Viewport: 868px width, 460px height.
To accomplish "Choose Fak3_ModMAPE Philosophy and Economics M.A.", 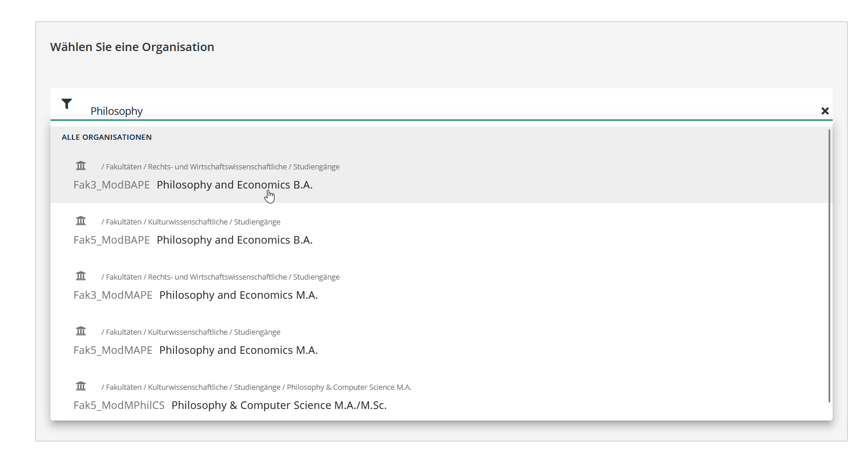I will pyautogui.click(x=238, y=295).
